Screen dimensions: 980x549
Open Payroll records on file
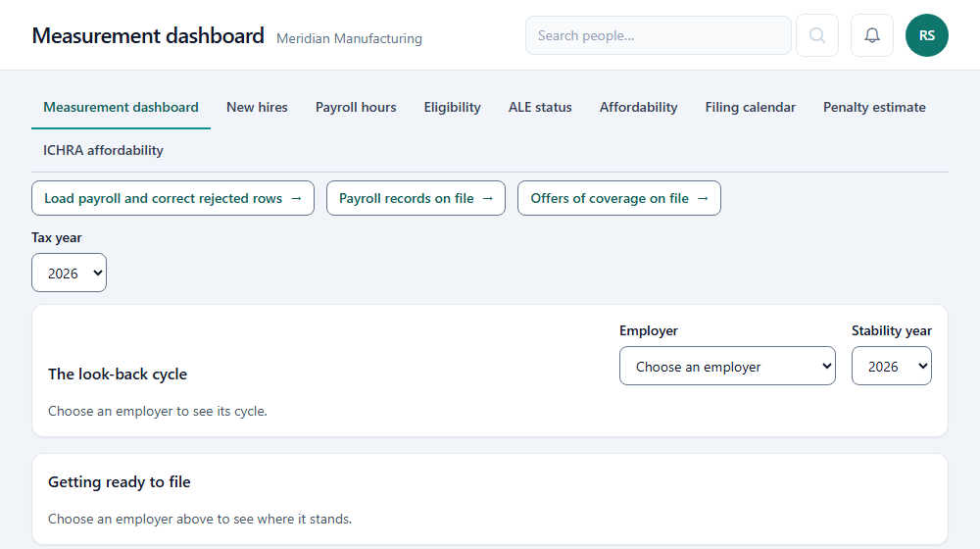416,198
